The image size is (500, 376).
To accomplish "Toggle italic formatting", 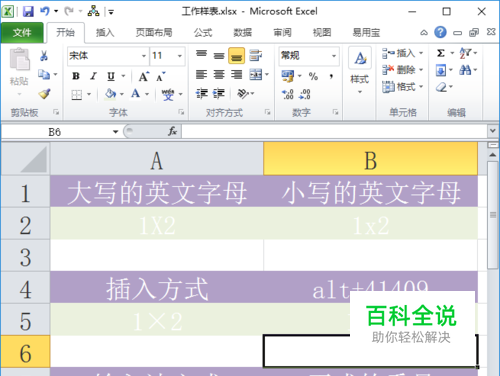I will tap(93, 76).
